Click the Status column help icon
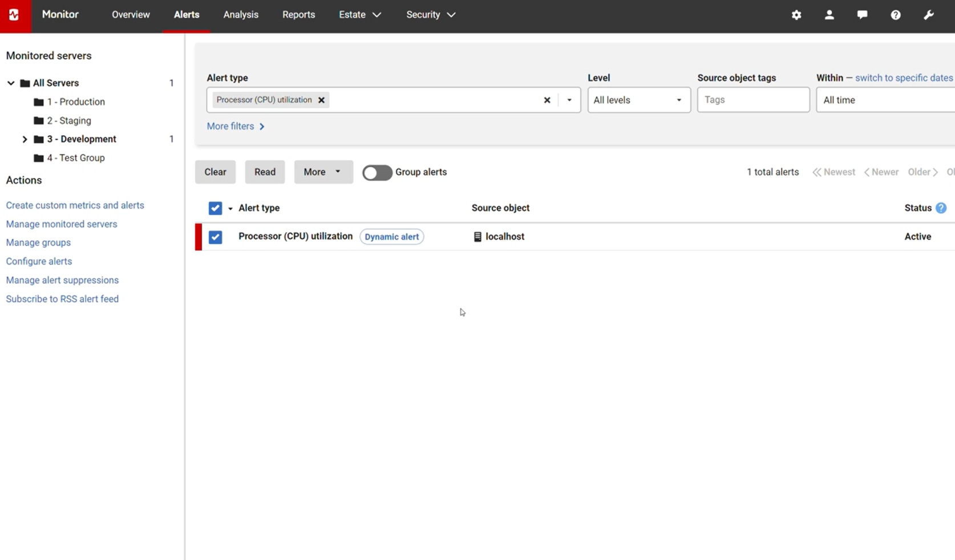Viewport: 955px width, 560px height. (x=942, y=208)
